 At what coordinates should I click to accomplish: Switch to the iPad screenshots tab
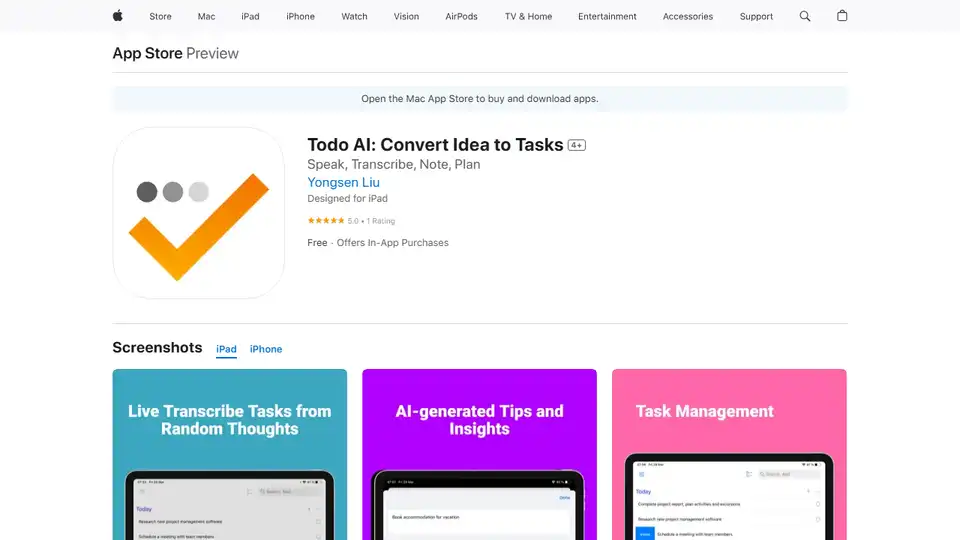226,349
